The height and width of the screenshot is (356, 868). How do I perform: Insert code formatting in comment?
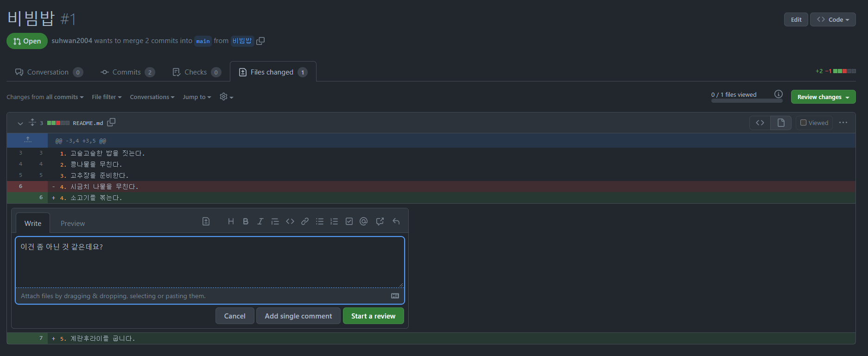click(x=290, y=222)
